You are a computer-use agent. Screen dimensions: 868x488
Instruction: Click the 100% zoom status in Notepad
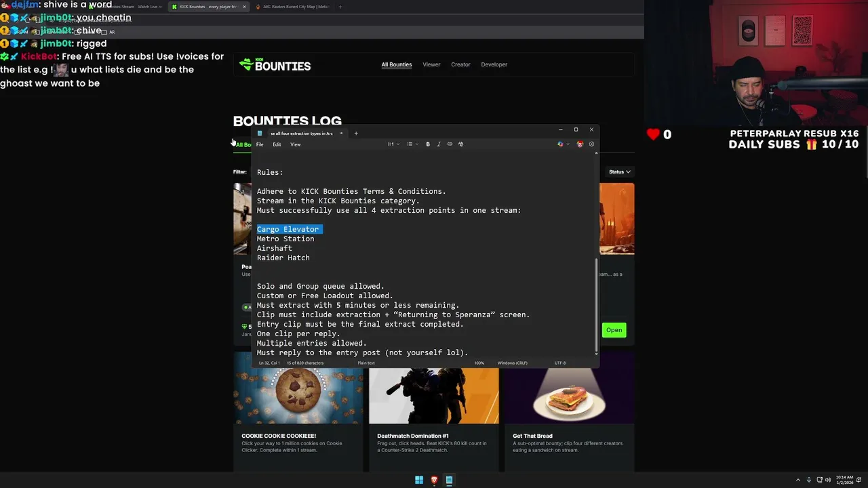479,363
